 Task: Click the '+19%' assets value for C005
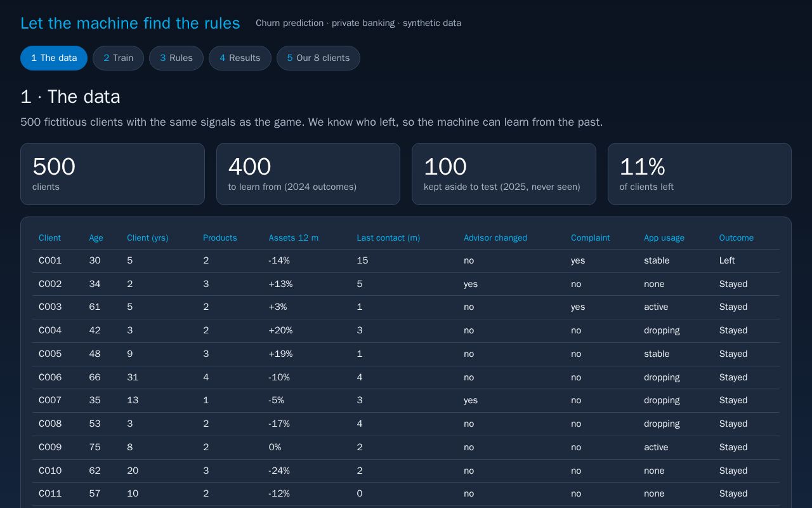point(280,354)
